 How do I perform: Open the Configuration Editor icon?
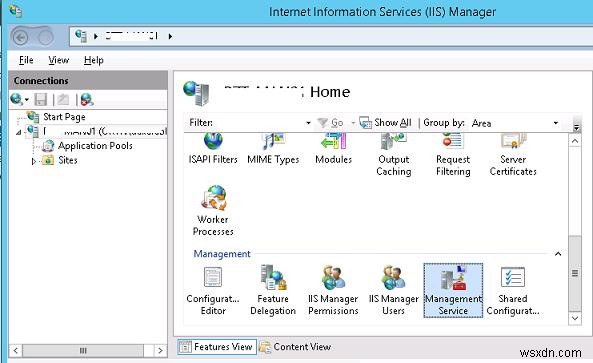coord(213,290)
